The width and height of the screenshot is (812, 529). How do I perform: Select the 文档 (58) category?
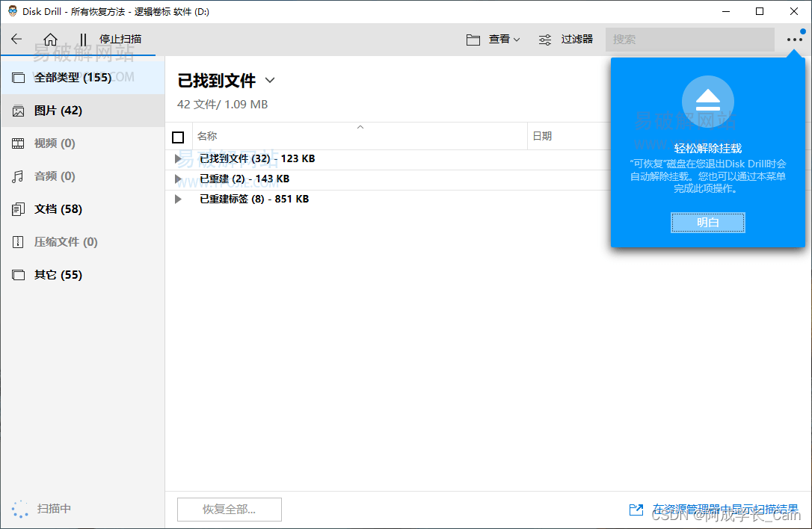[83, 209]
